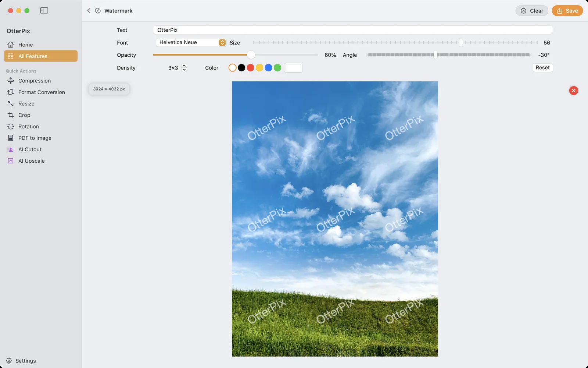
Task: Click the Rotation circular arrows icon
Action: (x=11, y=126)
